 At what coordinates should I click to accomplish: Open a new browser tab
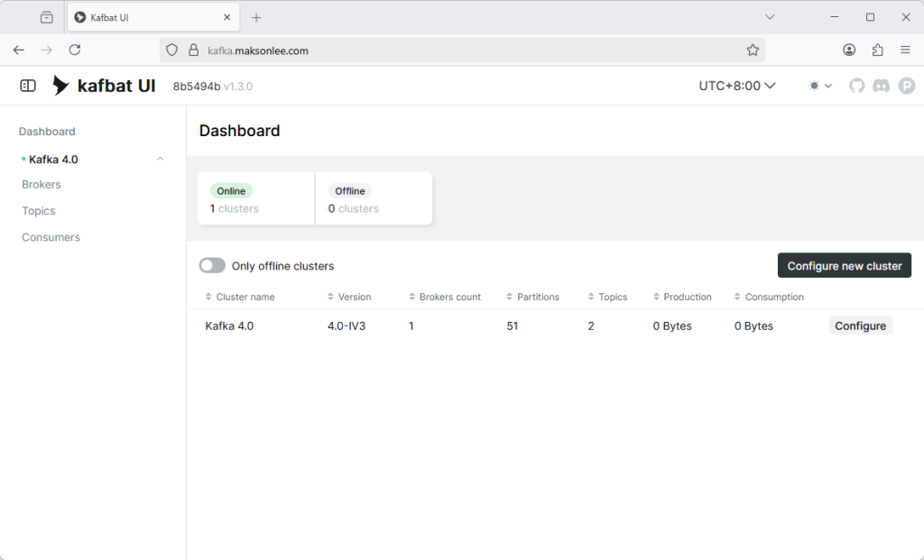pyautogui.click(x=256, y=18)
